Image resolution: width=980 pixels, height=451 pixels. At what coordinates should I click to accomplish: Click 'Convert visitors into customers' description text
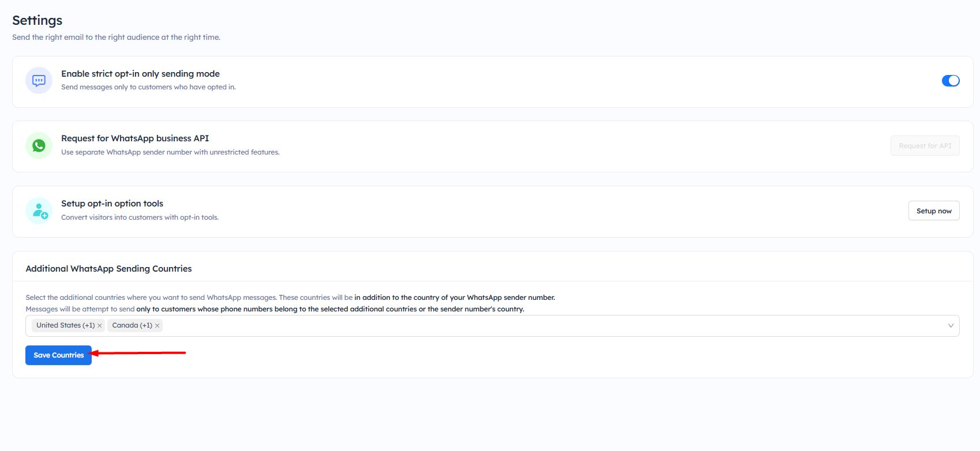[140, 217]
